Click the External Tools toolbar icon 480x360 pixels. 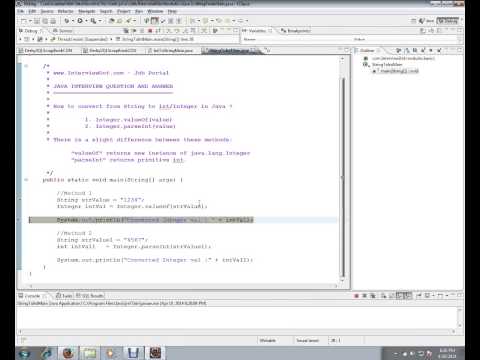tap(93, 21)
